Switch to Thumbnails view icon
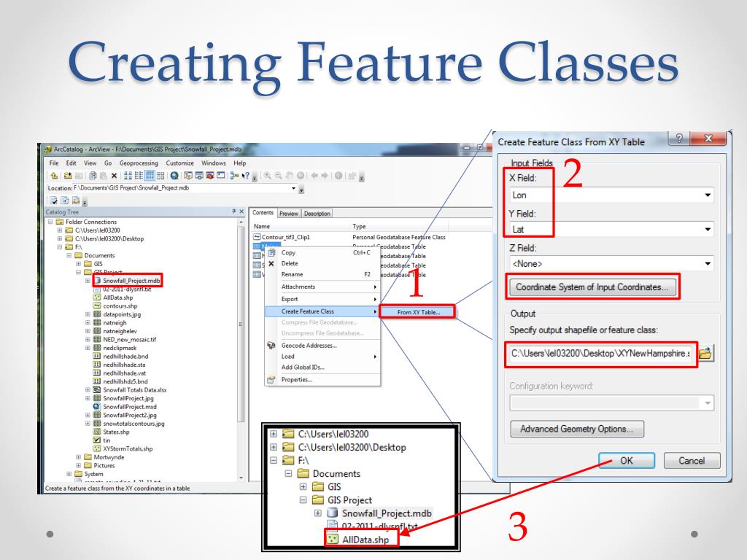The width and height of the screenshot is (747, 560). (160, 176)
